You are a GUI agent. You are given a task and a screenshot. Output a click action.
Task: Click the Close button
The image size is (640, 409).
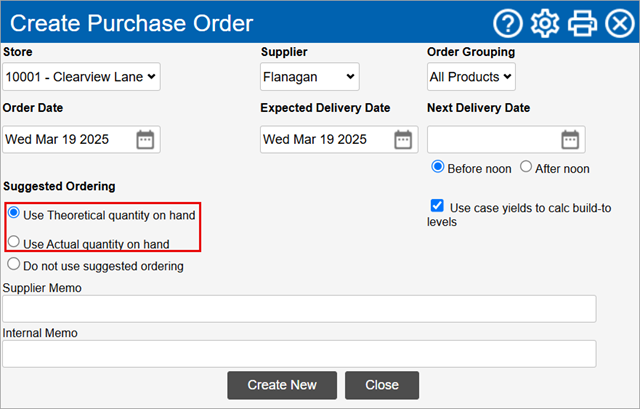coord(382,385)
